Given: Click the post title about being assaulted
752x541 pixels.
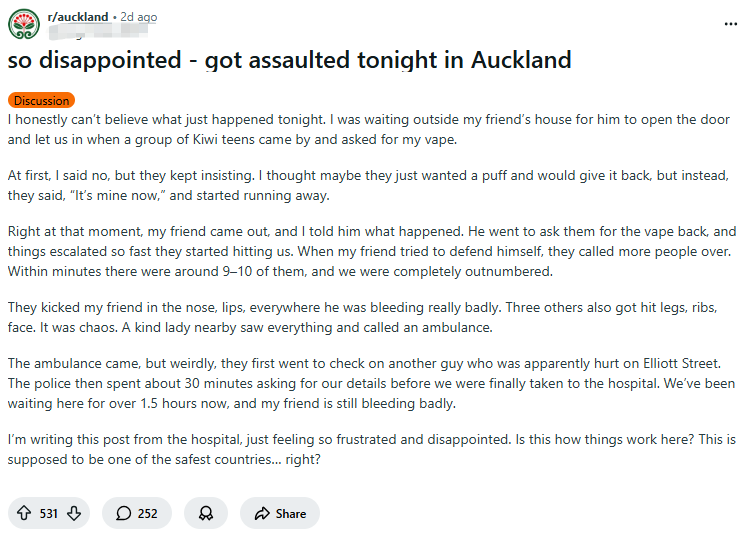Looking at the screenshot, I should (289, 60).
